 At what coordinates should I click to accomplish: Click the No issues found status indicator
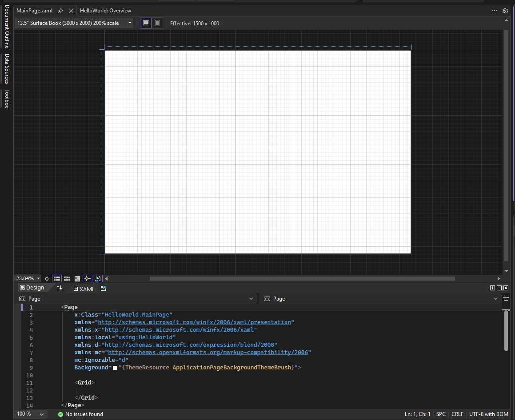pyautogui.click(x=80, y=414)
